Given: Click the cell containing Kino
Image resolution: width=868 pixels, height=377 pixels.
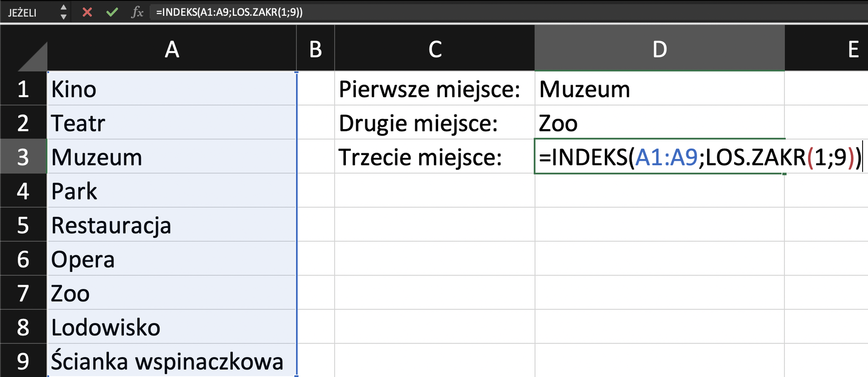Looking at the screenshot, I should [x=172, y=88].
